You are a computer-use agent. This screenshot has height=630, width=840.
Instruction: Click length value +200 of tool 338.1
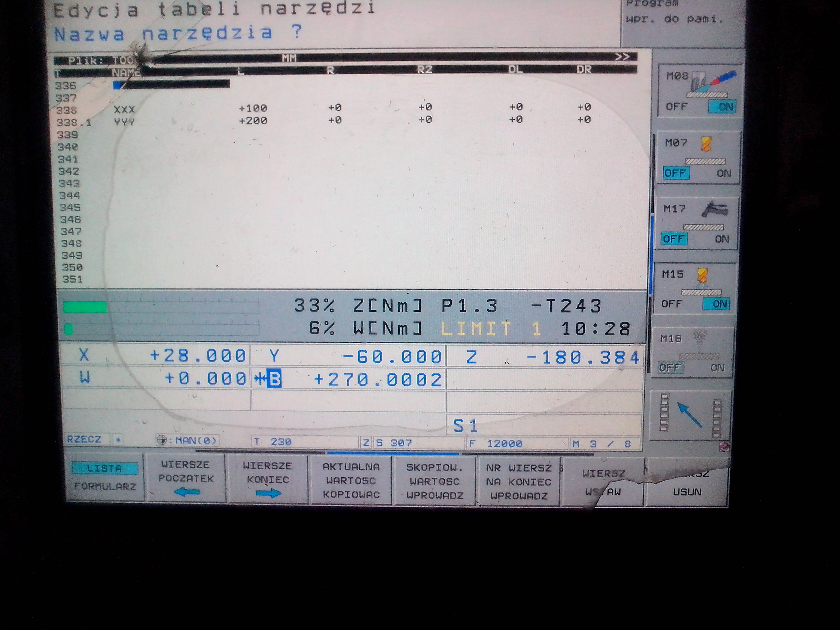click(x=253, y=121)
